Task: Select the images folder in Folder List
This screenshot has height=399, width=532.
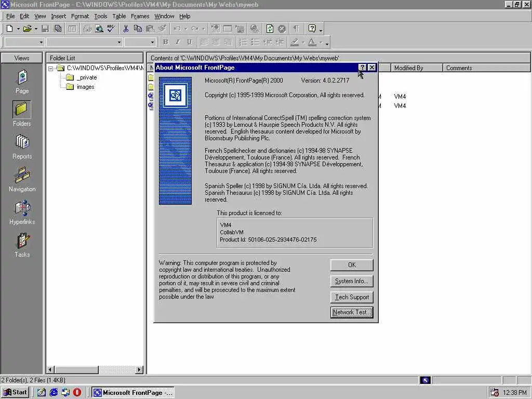Action: [x=81, y=87]
